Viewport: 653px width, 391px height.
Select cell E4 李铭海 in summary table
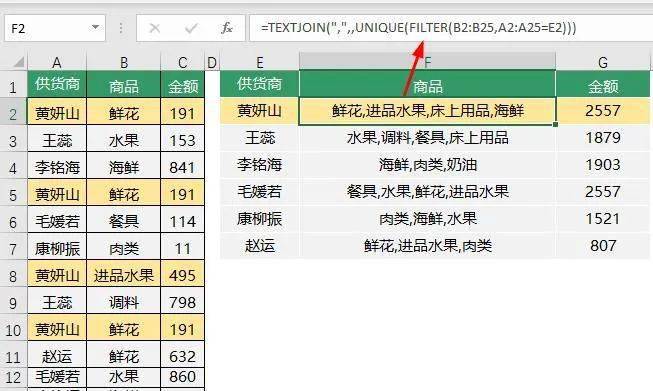[259, 165]
